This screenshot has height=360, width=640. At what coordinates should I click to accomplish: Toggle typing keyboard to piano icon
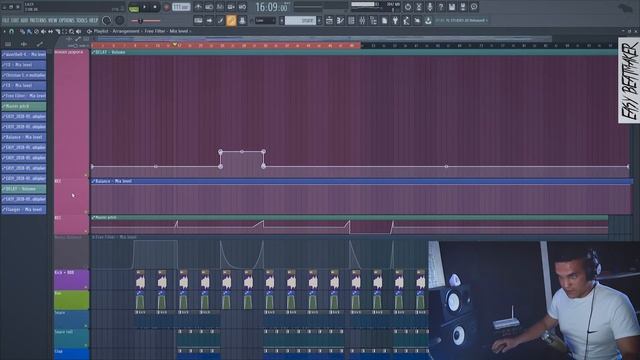coord(198,20)
